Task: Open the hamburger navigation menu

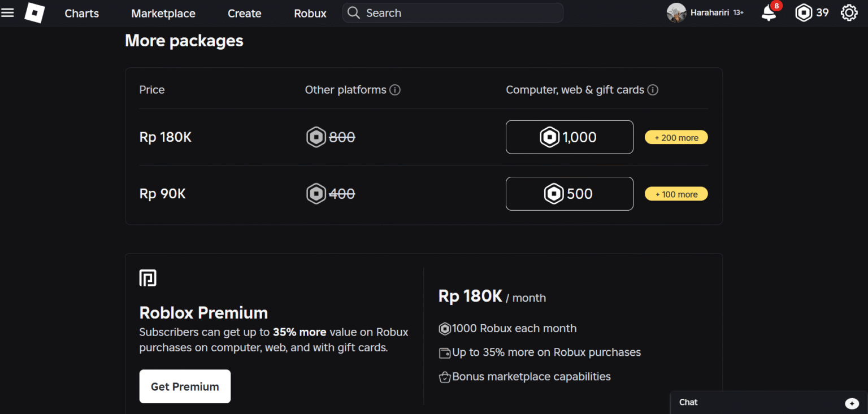Action: (7, 12)
